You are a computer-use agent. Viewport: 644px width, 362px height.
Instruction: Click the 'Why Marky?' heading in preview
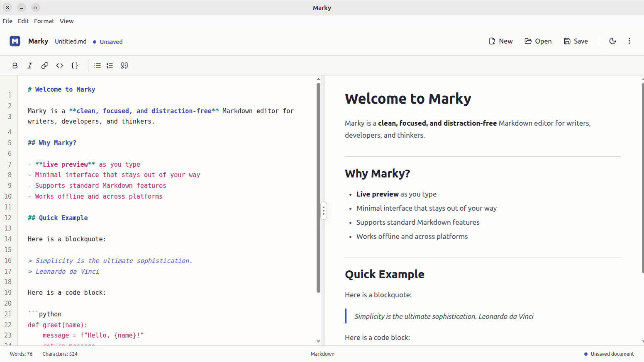pyautogui.click(x=377, y=173)
